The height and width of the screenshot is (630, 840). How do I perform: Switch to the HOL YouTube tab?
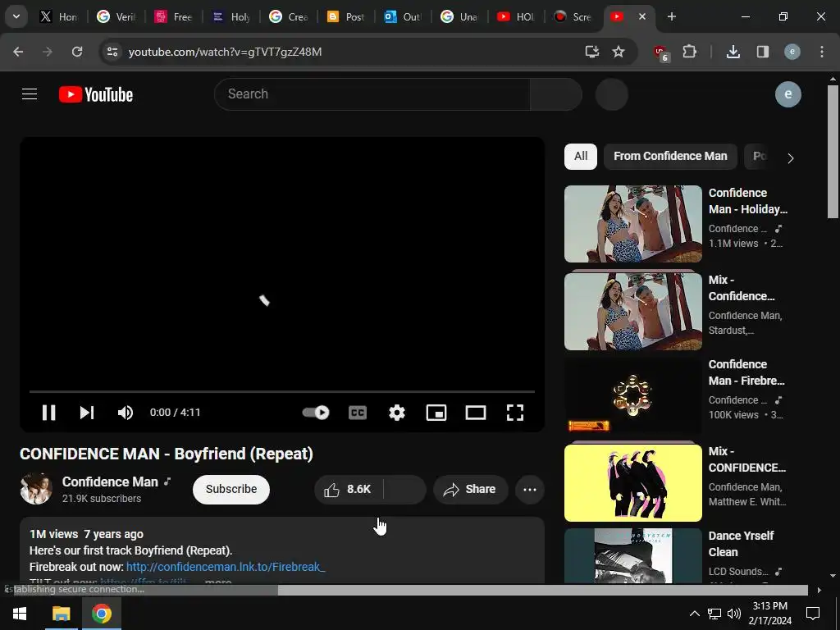pos(517,16)
